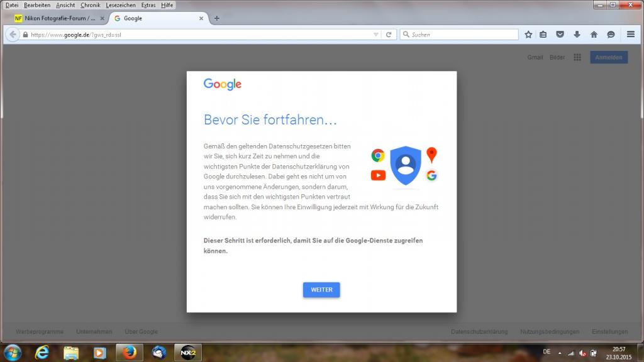Open the Nutzungsbedingungen footer link
The height and width of the screenshot is (362, 644).
tap(550, 332)
